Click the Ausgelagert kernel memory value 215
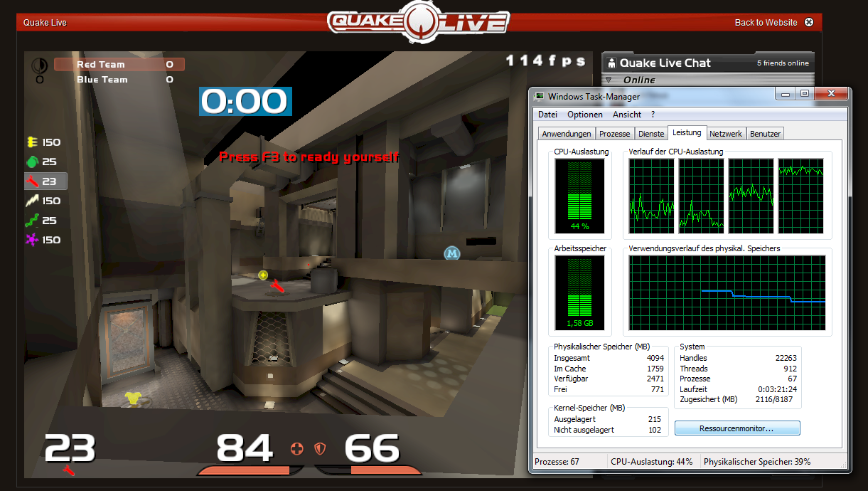Viewport: 868px width, 491px height. (655, 419)
